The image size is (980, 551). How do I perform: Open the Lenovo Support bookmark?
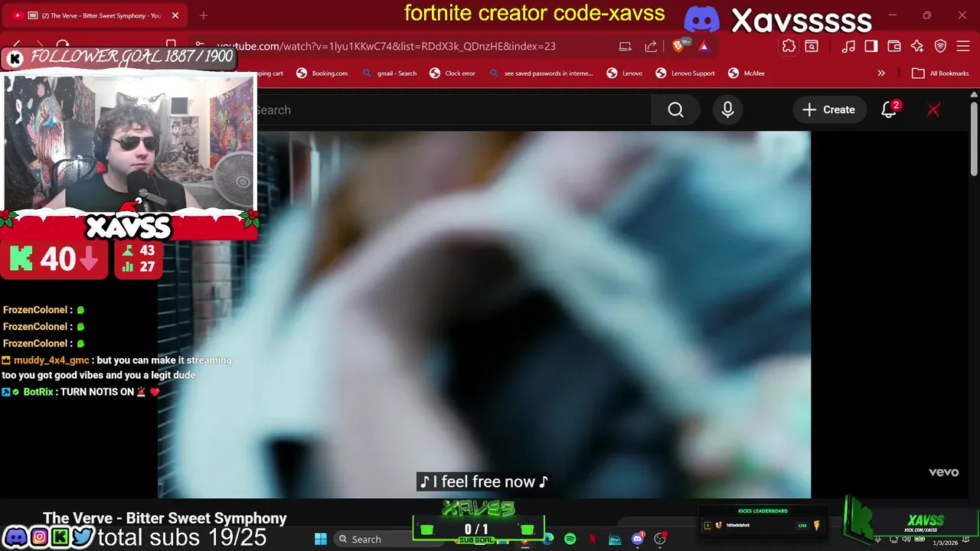pyautogui.click(x=685, y=73)
